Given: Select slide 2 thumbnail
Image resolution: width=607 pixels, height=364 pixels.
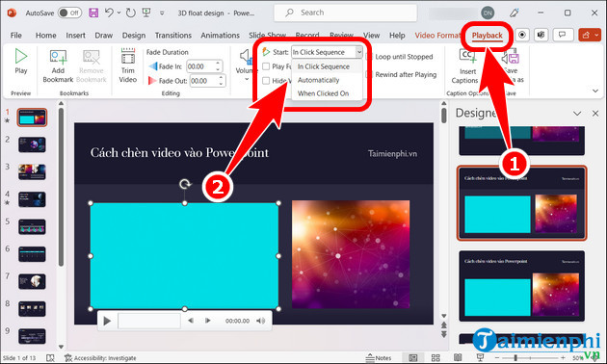Looking at the screenshot, I should click(x=32, y=144).
